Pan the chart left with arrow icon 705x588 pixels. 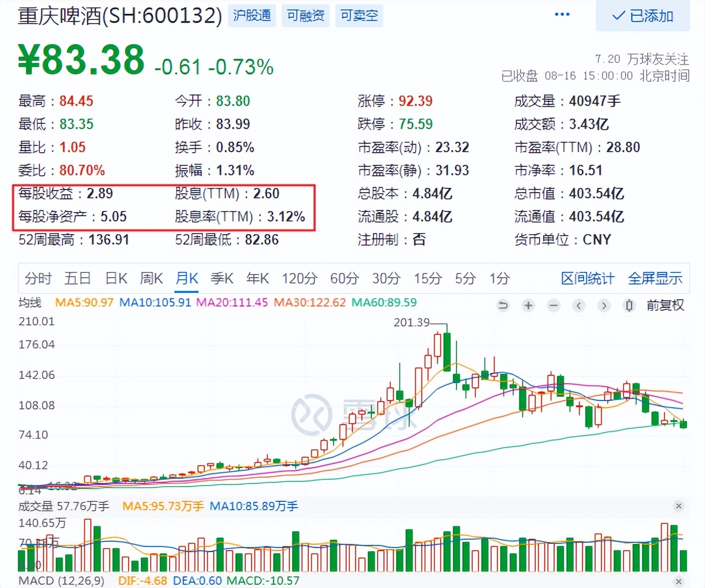tap(578, 305)
